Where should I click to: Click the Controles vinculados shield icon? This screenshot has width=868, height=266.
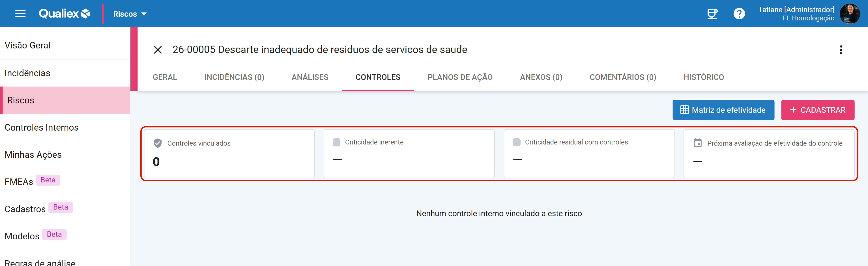158,143
